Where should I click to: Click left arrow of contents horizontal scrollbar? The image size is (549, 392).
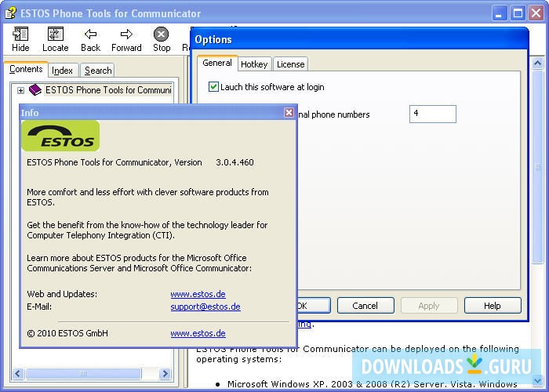click(x=18, y=373)
